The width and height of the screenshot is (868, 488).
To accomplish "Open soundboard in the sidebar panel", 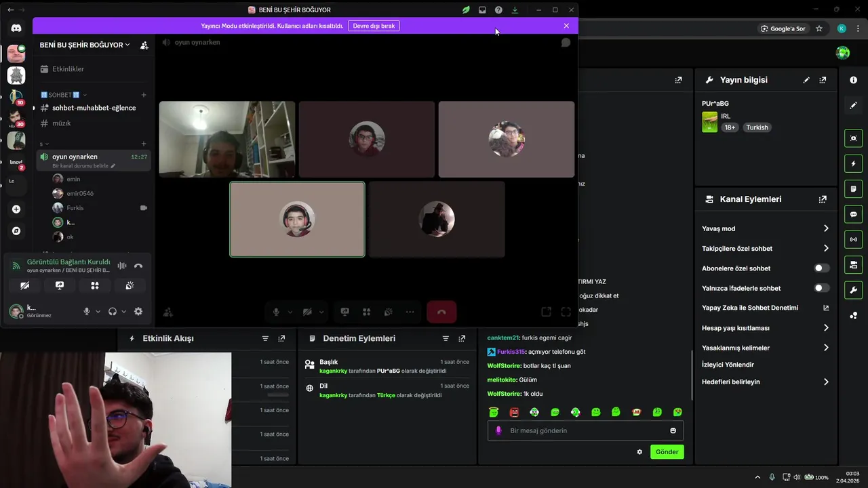I will (130, 285).
